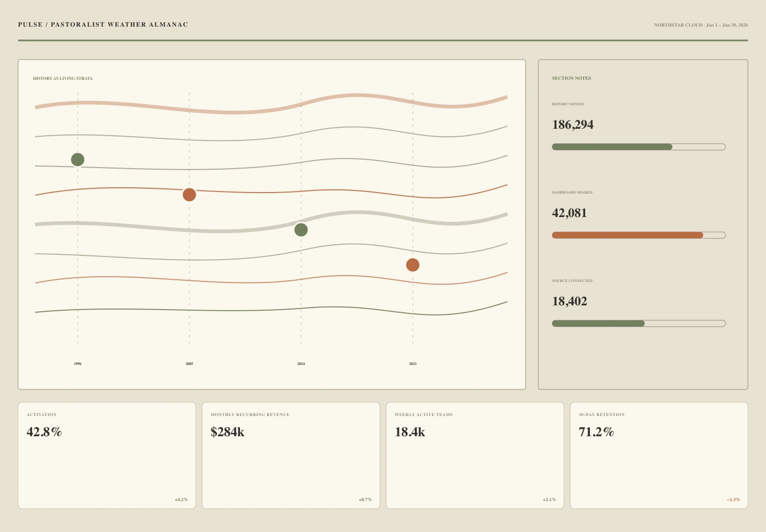Click the 2023 year axis label
Viewport: 766px width, 532px height.
click(x=413, y=364)
